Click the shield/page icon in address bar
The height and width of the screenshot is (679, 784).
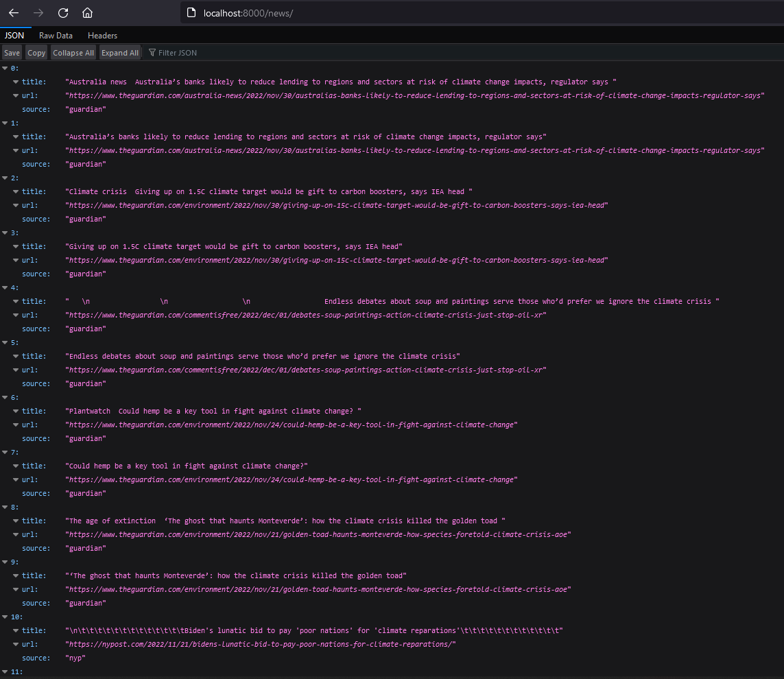tap(191, 12)
